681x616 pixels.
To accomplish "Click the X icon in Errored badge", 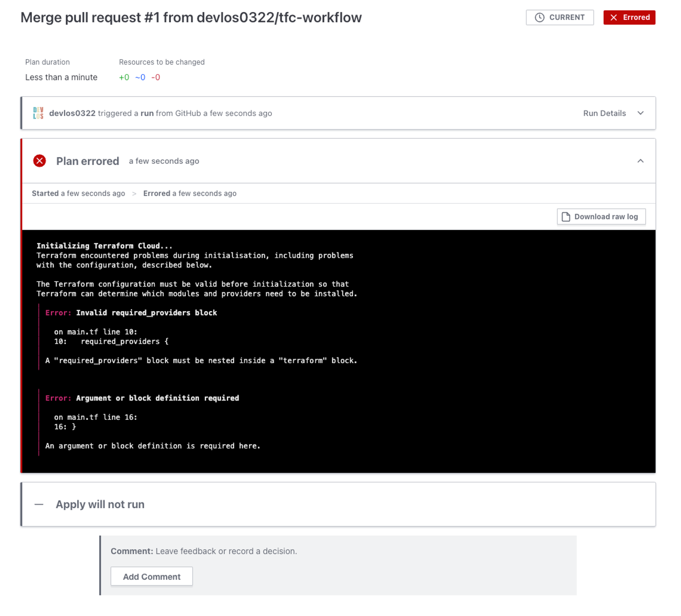I will tap(613, 17).
